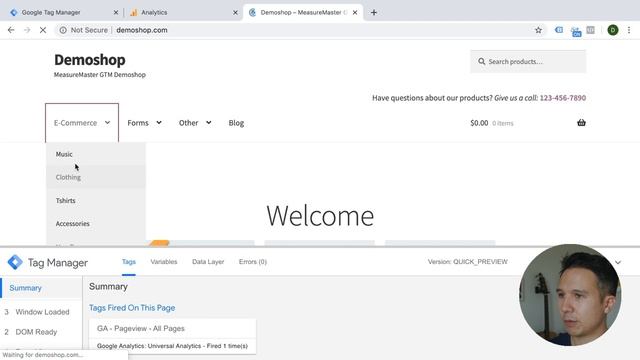Open the Variables tab in Tag Manager
Screen dimensions: 640x360
(x=164, y=262)
